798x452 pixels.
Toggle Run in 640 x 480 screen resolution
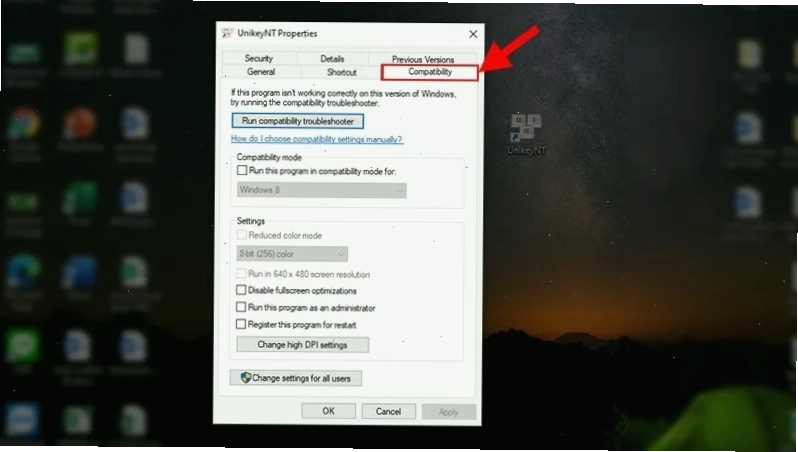coord(242,273)
